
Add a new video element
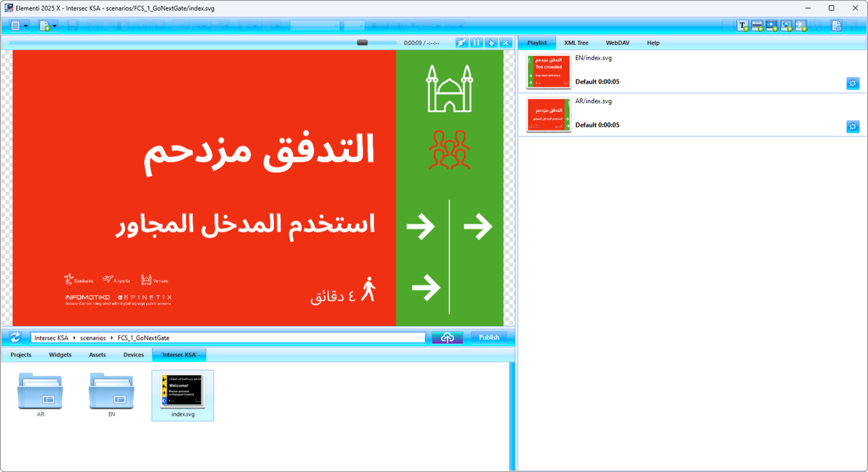click(772, 26)
